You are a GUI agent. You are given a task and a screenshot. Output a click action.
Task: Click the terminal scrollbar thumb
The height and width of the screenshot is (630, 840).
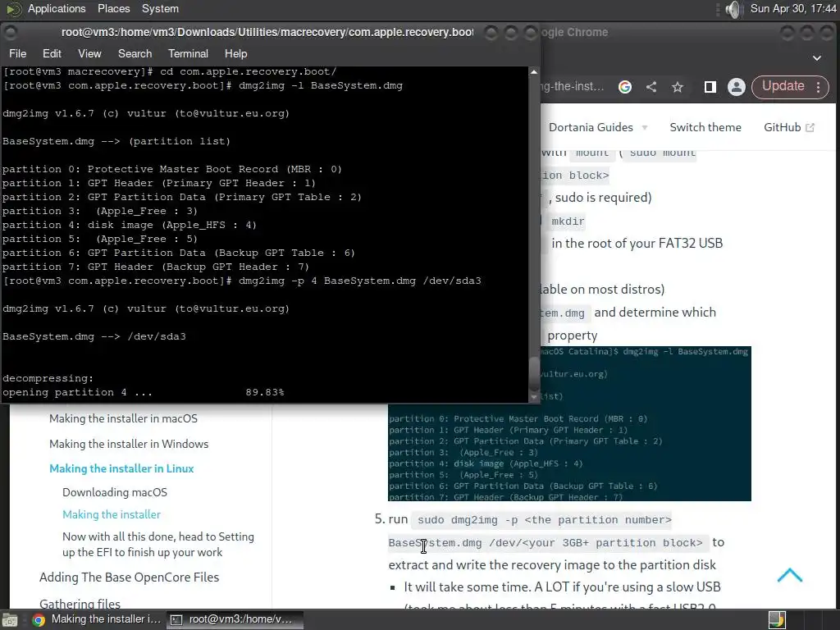coord(533,373)
